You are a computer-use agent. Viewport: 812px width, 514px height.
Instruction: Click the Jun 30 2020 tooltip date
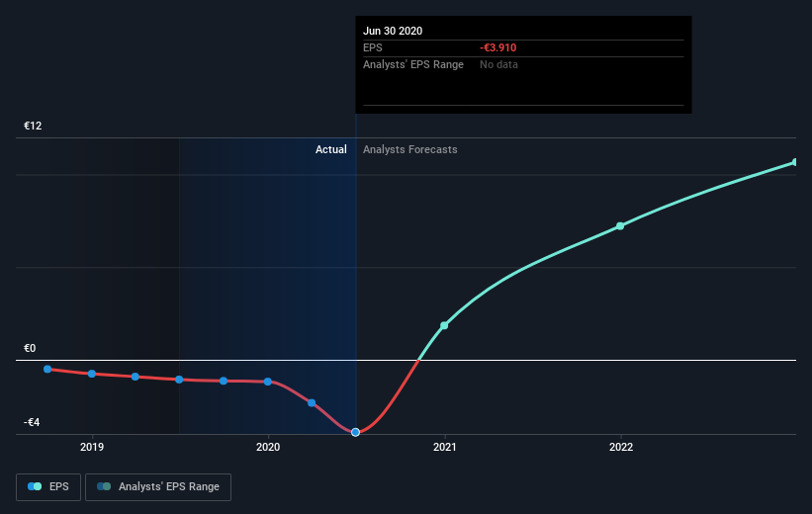[x=393, y=31]
